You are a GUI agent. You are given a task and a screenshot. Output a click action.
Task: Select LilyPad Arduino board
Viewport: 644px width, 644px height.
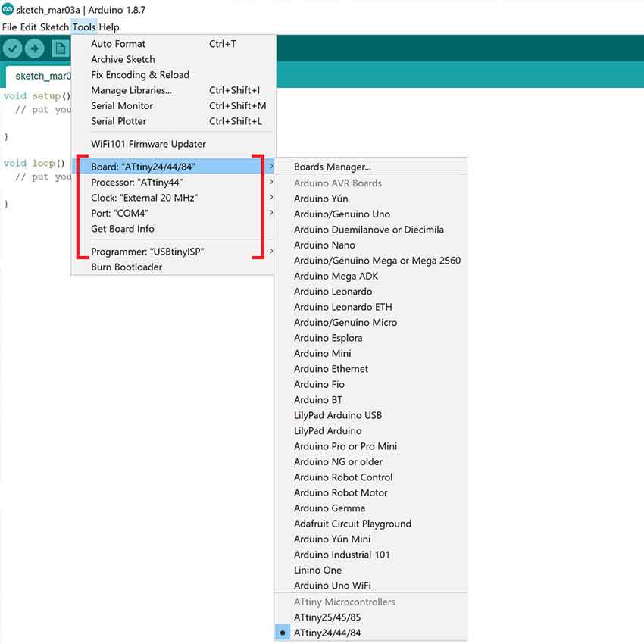click(370, 431)
